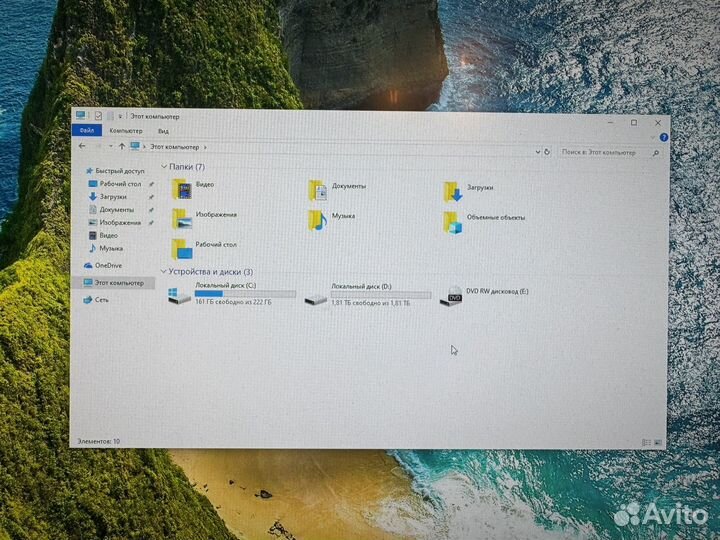Click the search magnifier icon
The height and width of the screenshot is (540, 720).
coord(656,153)
